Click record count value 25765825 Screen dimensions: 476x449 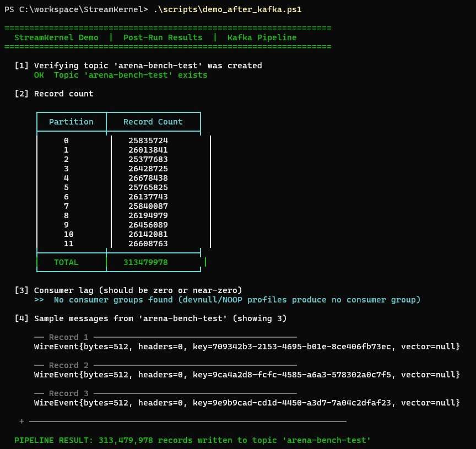148,188
